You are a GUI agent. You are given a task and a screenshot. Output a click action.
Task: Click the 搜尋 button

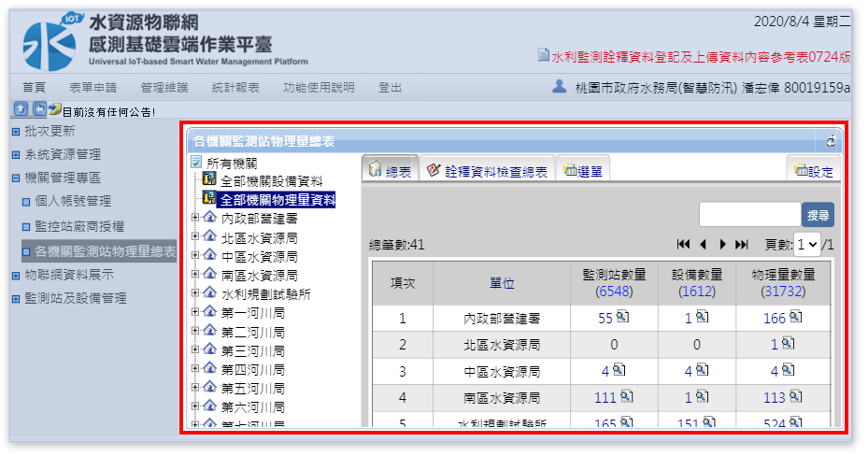(x=818, y=215)
